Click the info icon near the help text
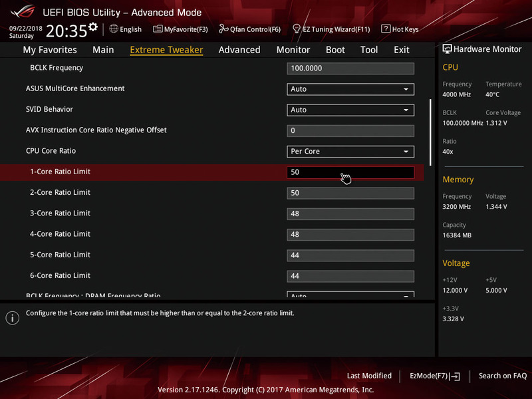The height and width of the screenshot is (399, 532). coord(11,317)
